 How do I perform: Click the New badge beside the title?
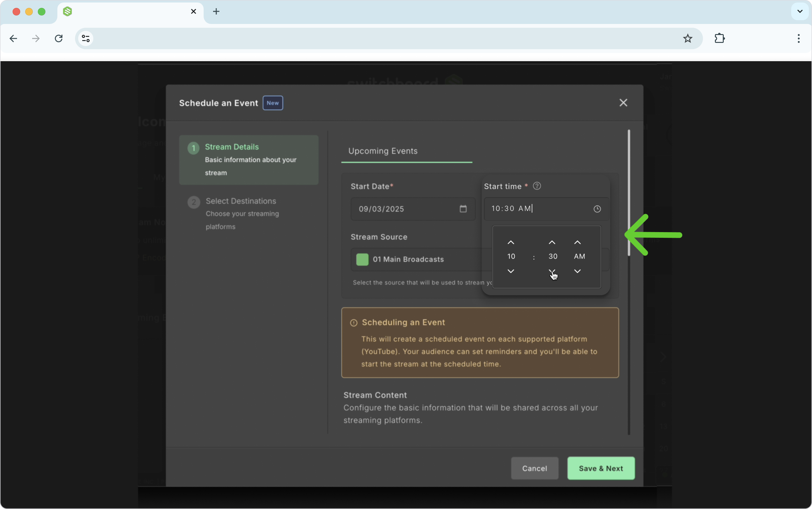272,103
